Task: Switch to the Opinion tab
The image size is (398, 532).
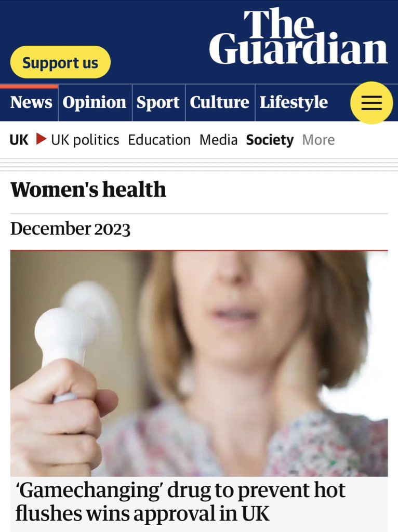Action: [x=95, y=102]
